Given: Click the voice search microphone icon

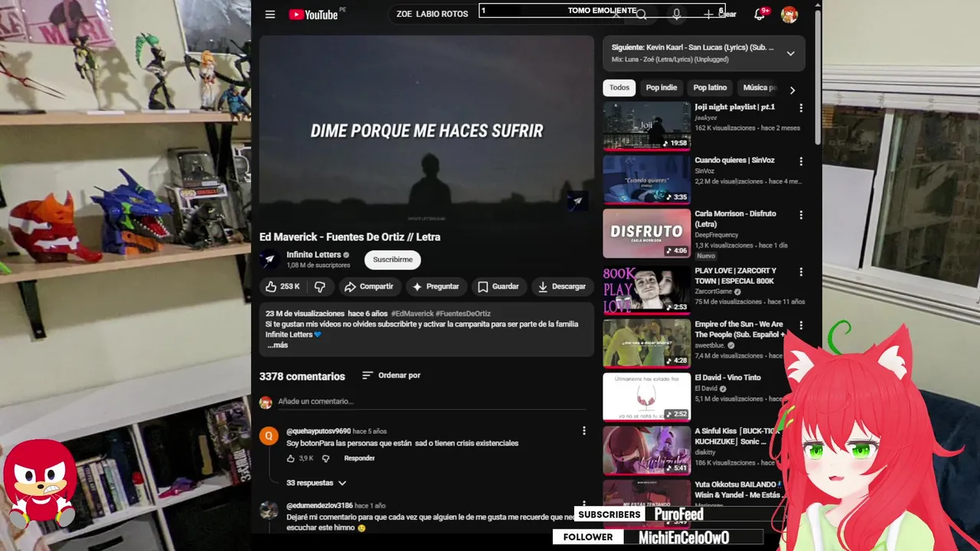Looking at the screenshot, I should 676,15.
